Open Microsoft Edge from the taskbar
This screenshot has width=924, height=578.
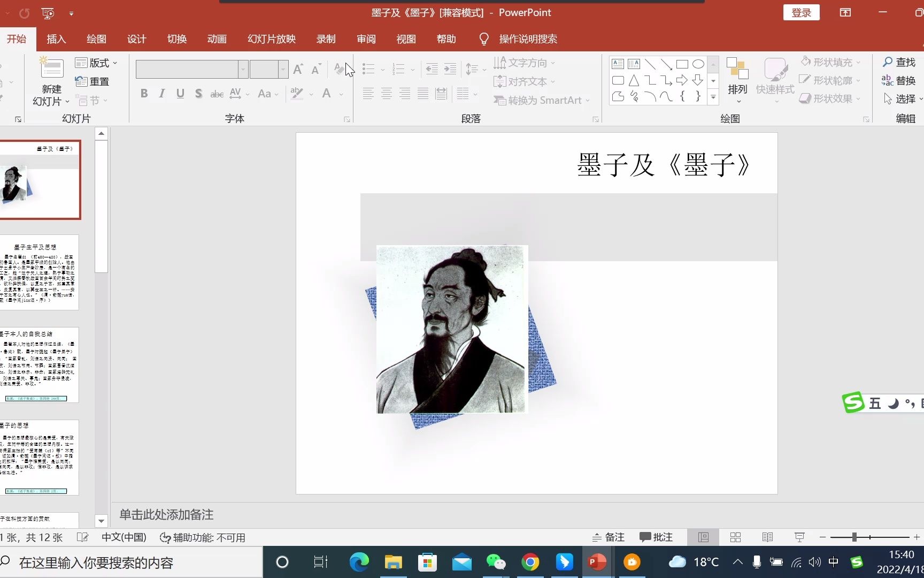click(359, 562)
